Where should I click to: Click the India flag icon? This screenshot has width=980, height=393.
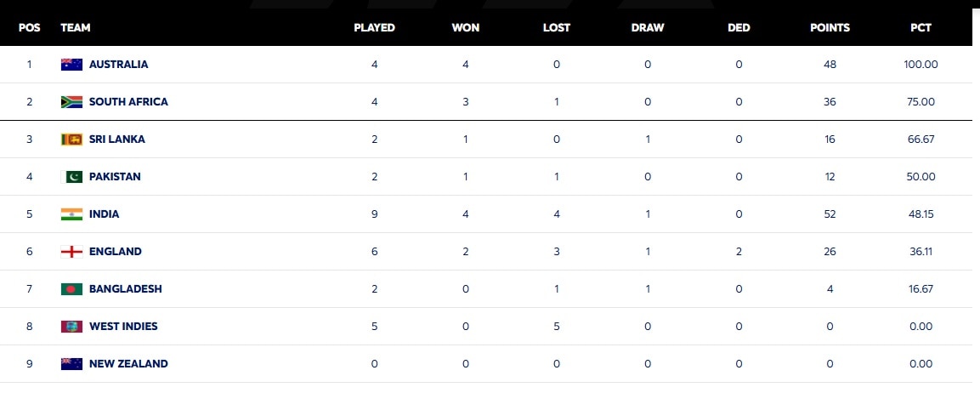[x=71, y=214]
